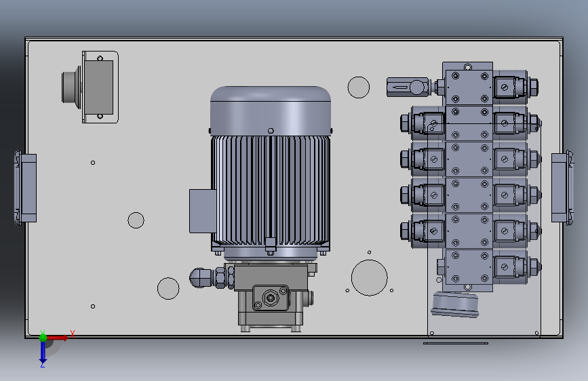Select the right carrying handle of the tank
This screenshot has height=381, width=588.
pos(562,188)
